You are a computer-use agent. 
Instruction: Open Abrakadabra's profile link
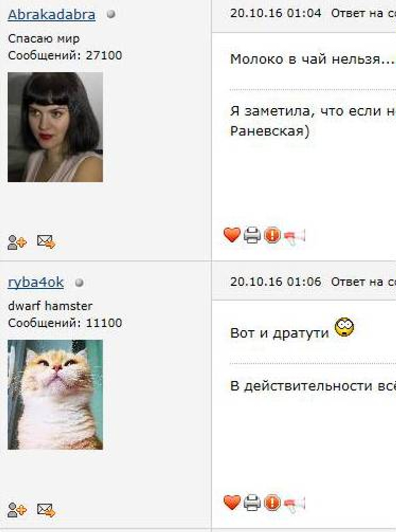click(51, 14)
